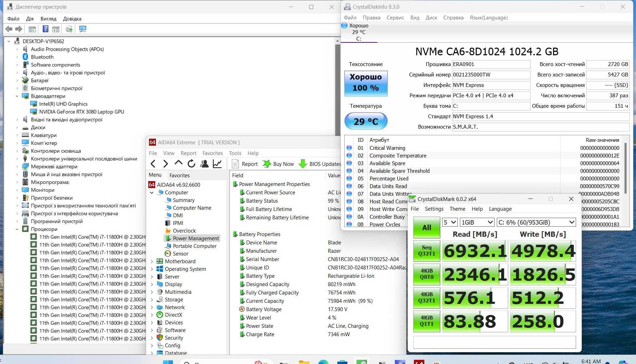Click the 29 °C temperature button
Image resolution: width=636 pixels, height=364 pixels.
(366, 121)
